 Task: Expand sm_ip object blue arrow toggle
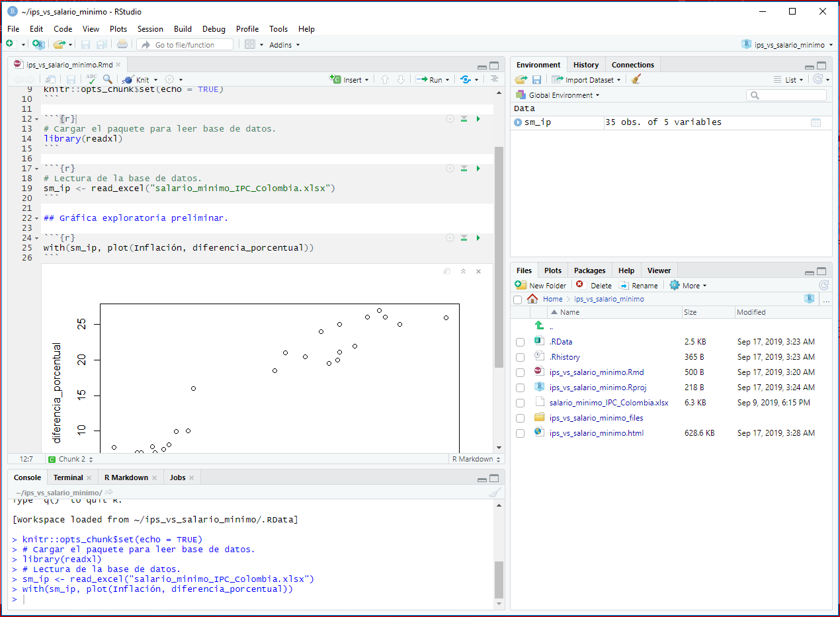[x=517, y=122]
